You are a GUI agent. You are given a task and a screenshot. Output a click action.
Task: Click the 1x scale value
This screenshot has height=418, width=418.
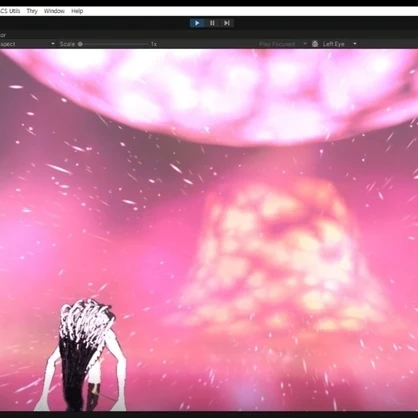[x=154, y=44]
